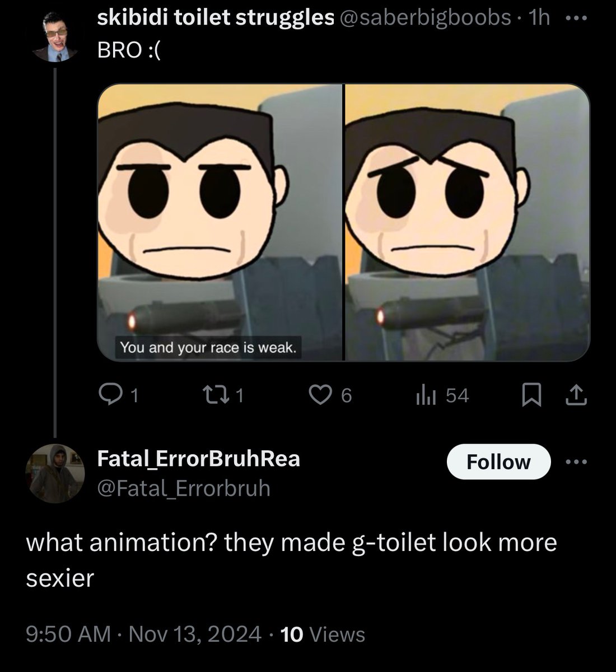Check the 10 Views count
Image resolution: width=616 pixels, height=672 pixels.
(323, 634)
